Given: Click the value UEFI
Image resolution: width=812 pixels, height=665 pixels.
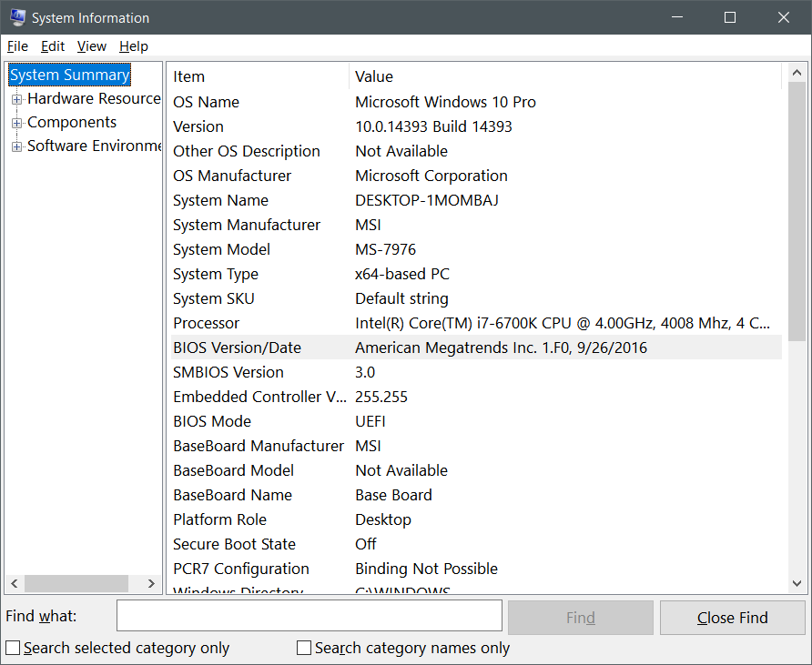Looking at the screenshot, I should [x=370, y=421].
